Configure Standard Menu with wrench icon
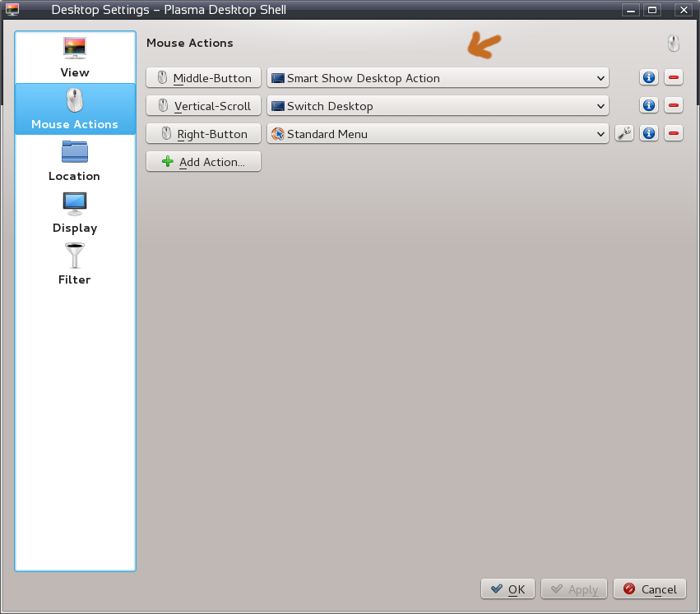 point(624,133)
